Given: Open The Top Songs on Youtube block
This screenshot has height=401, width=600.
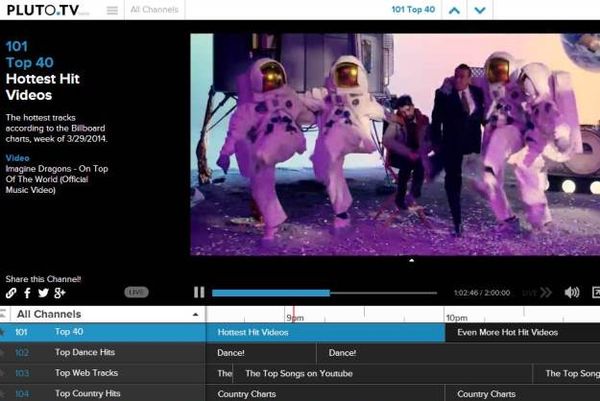Looking at the screenshot, I should pos(383,373).
